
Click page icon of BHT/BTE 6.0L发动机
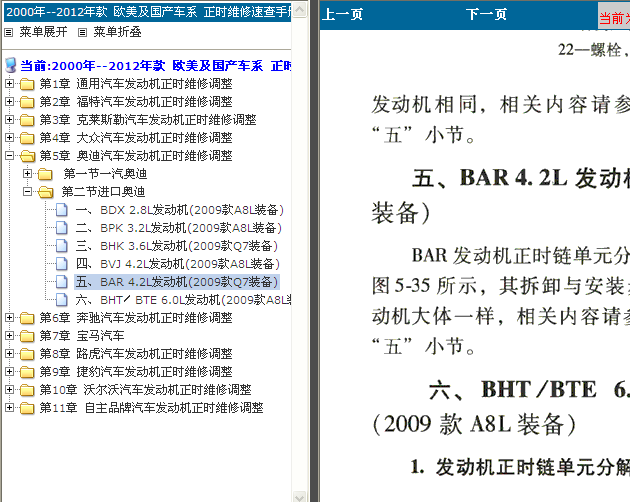click(61, 300)
